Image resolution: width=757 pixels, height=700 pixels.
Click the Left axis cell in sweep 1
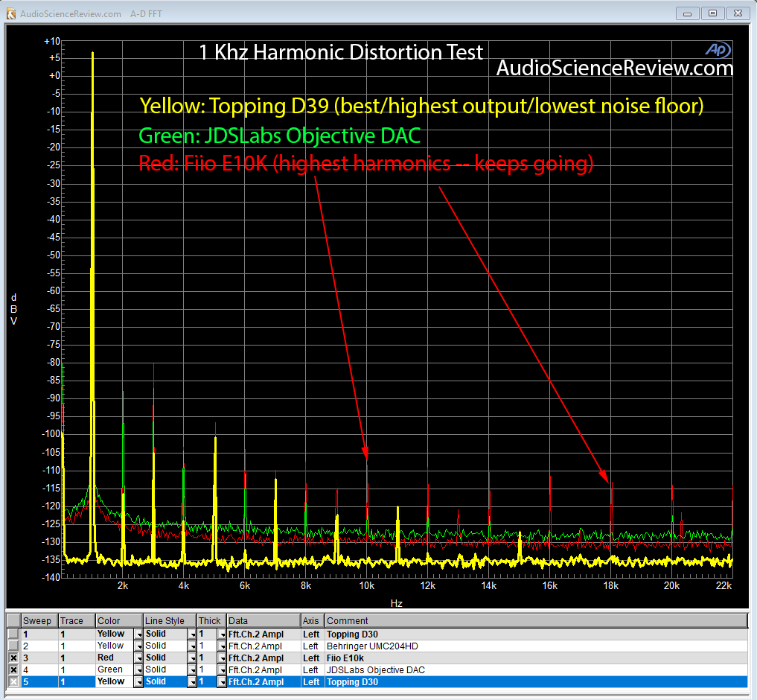[313, 634]
